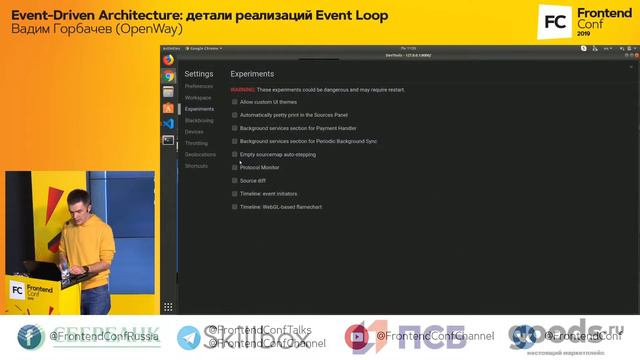
Task: Enable Automatically pretty print in Sources Panel
Action: [x=235, y=115]
